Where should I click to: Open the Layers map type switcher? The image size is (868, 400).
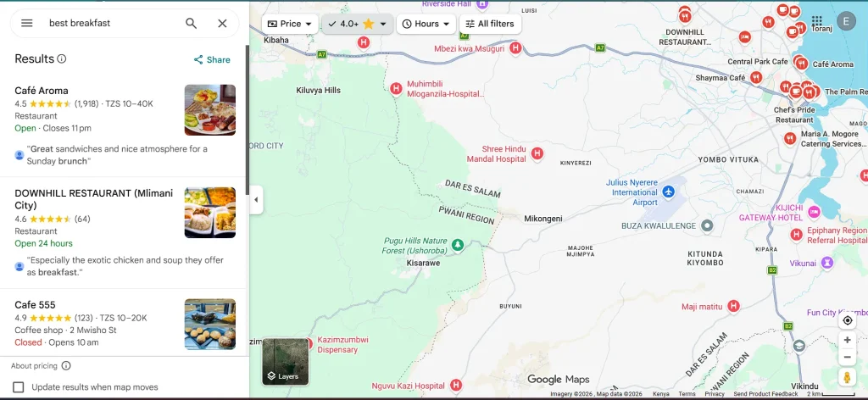[x=285, y=361]
